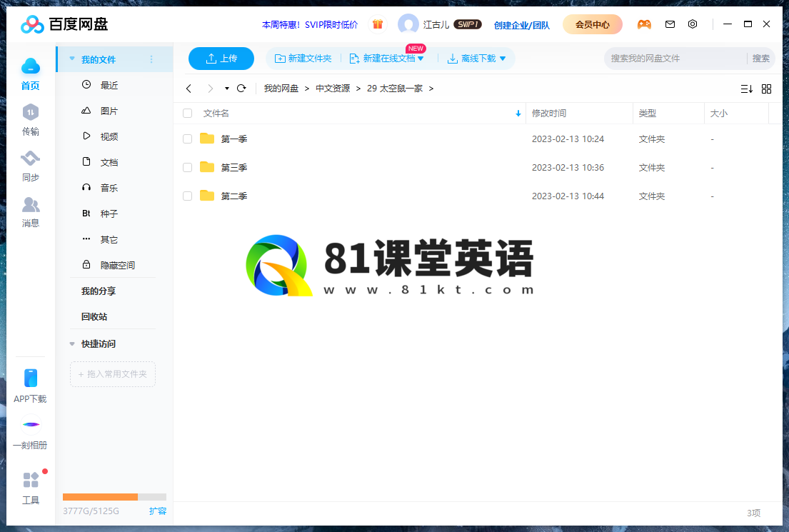Click the 第一季 folder icon

pyautogui.click(x=207, y=139)
